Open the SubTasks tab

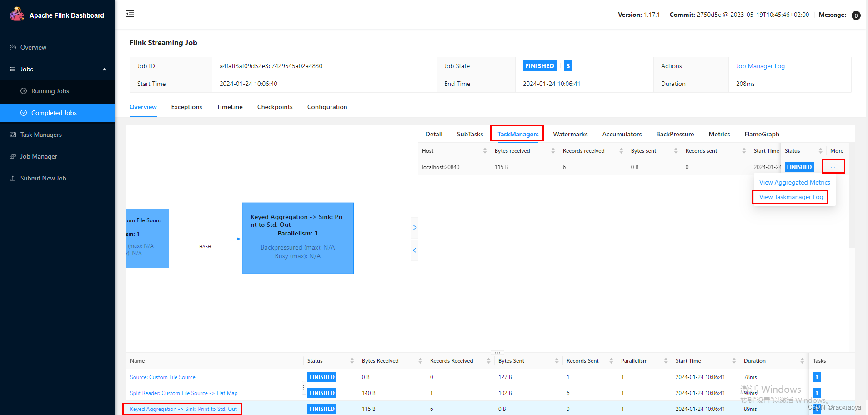[470, 134]
